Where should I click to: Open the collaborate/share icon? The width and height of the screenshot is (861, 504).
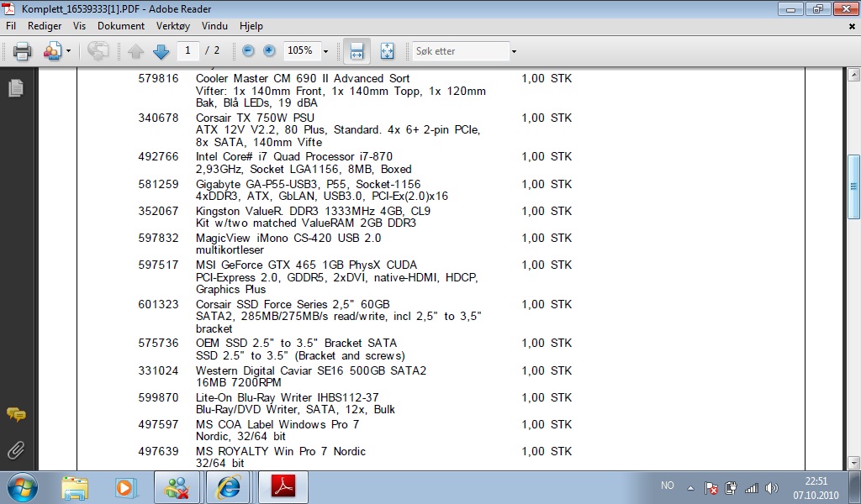point(53,51)
